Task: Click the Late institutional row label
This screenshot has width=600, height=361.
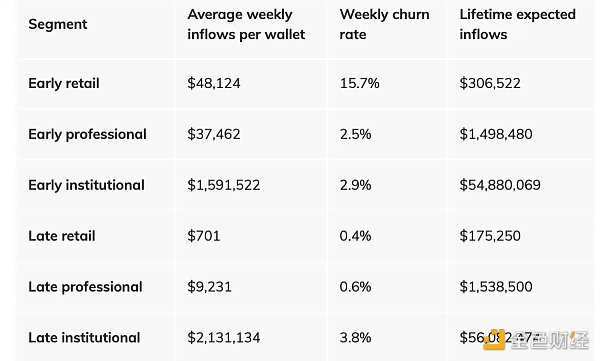Action: click(84, 338)
